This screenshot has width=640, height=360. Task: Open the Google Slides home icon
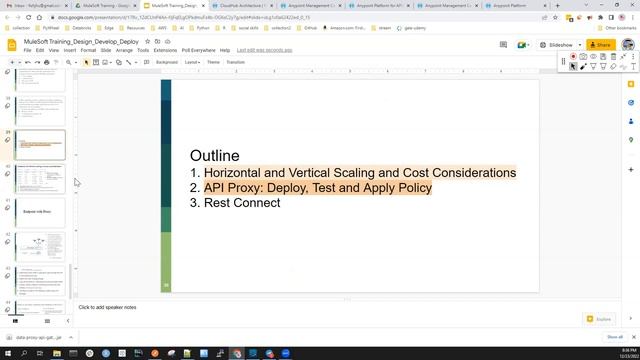click(x=12, y=45)
